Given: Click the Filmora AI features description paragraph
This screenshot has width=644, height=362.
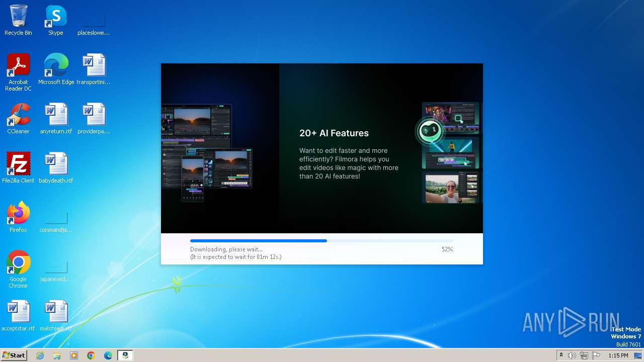Looking at the screenshot, I should 349,163.
